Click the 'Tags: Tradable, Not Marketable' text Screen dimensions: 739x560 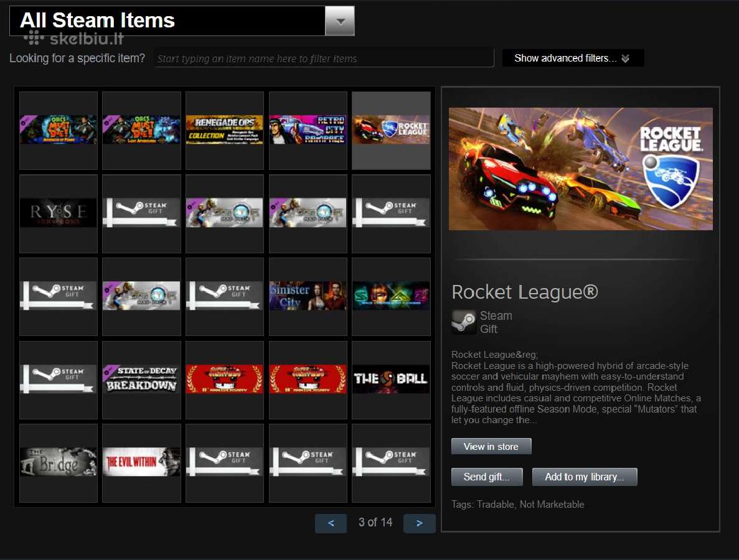(517, 505)
